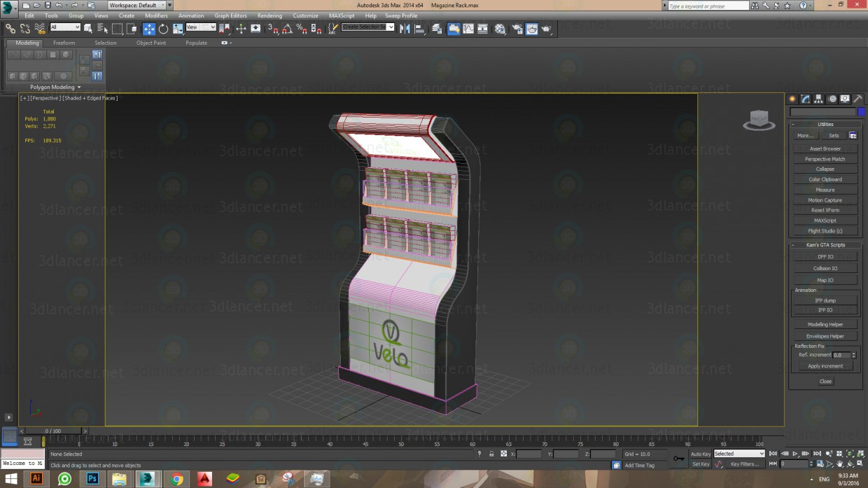Image resolution: width=868 pixels, height=488 pixels.
Task: Click the blue object color swatch
Action: click(x=862, y=112)
